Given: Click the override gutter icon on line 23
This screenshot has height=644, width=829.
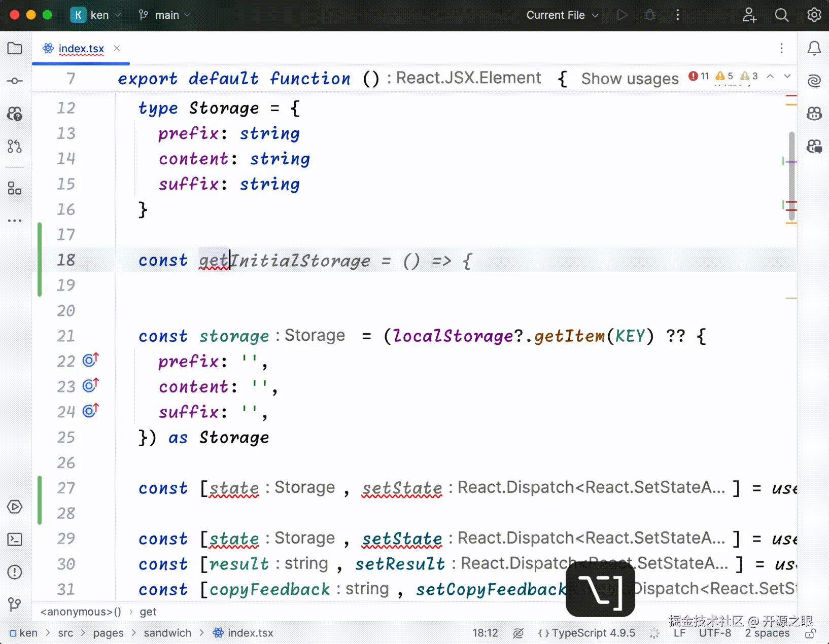Looking at the screenshot, I should click(91, 385).
